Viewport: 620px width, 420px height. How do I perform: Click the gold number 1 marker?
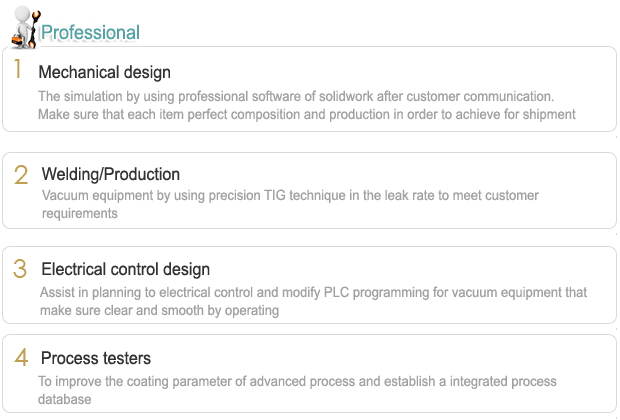(x=17, y=69)
